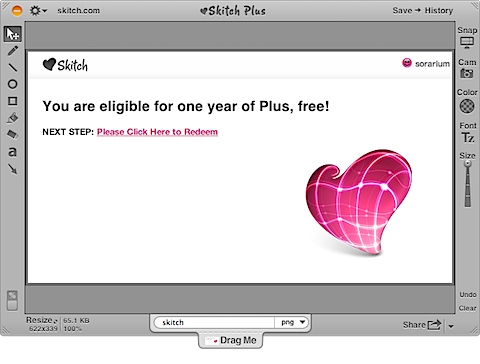Click Save in the top bar
Viewport: 480px width, 364px height.
(402, 11)
